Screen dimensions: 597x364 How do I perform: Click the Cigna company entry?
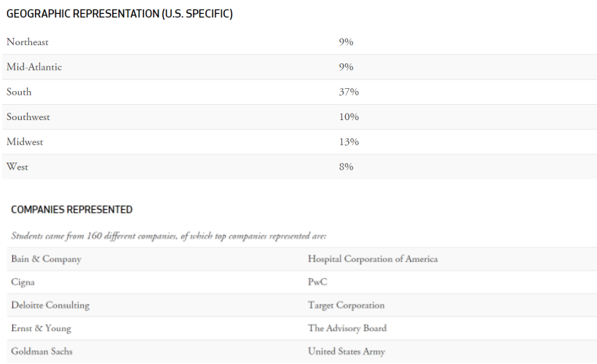(23, 282)
